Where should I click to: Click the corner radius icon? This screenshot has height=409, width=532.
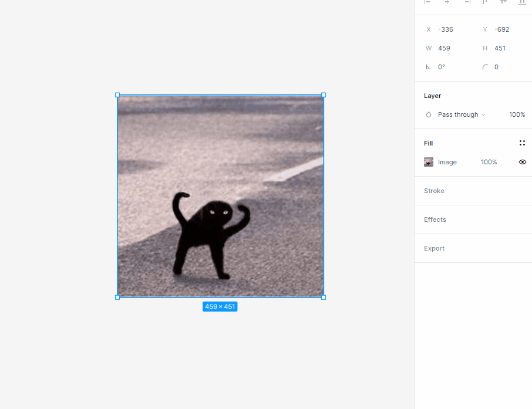(x=486, y=67)
